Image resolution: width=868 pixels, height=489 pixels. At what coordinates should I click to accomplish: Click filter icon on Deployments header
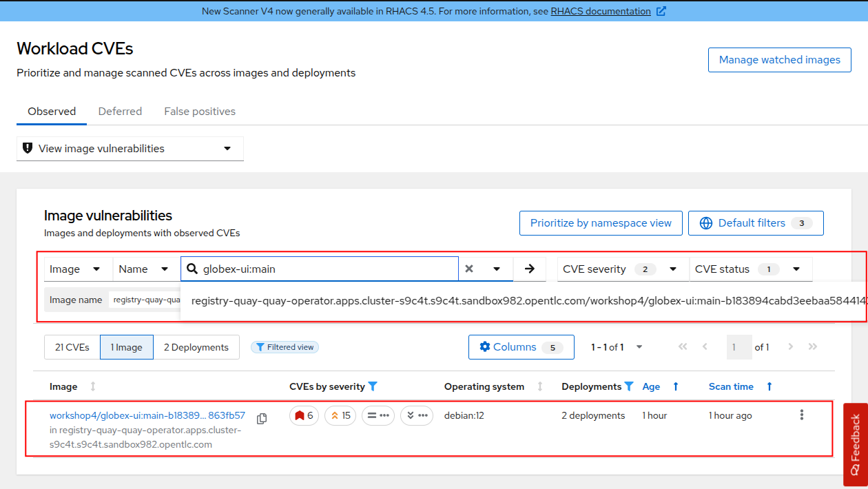click(628, 386)
